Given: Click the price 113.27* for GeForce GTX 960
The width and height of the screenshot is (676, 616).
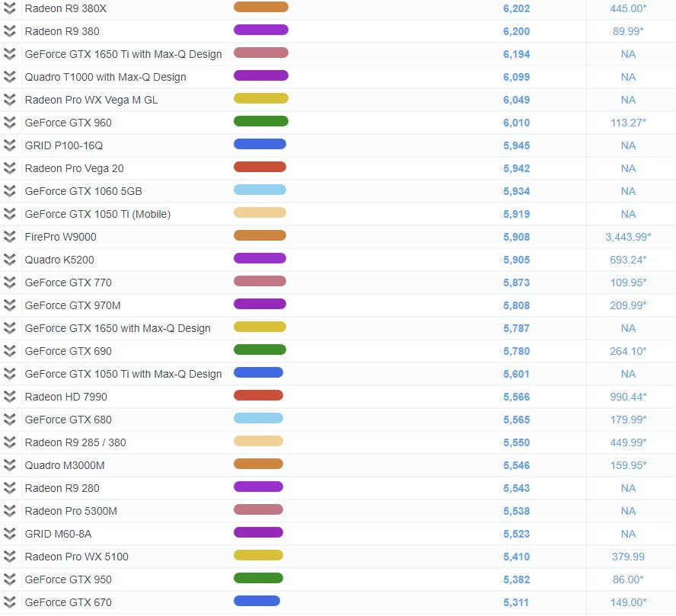Looking at the screenshot, I should tap(628, 123).
